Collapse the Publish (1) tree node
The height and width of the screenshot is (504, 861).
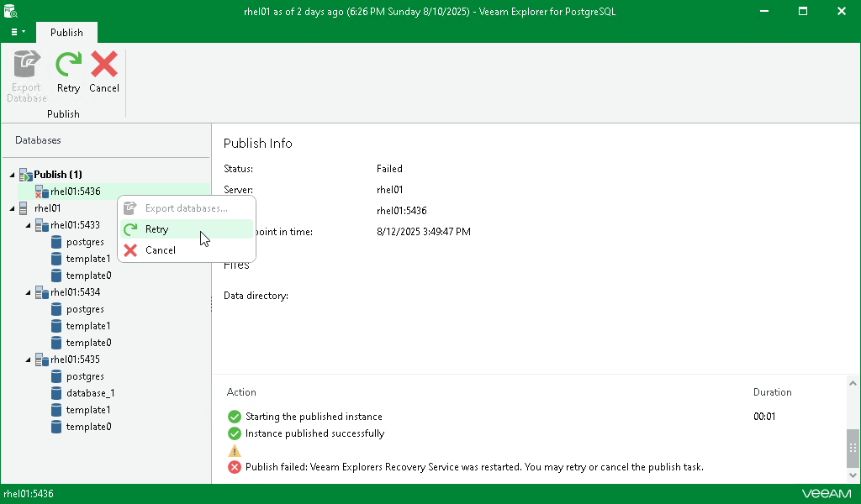coord(12,175)
